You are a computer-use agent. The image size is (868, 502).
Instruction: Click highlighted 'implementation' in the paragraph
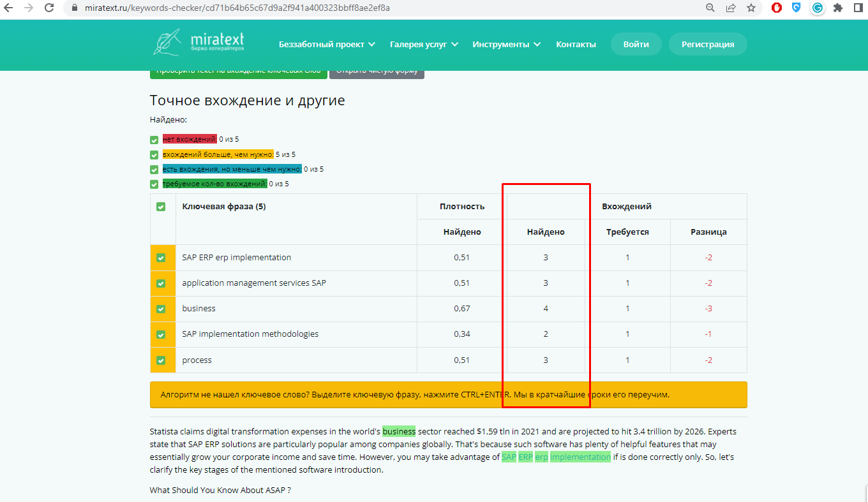click(580, 457)
